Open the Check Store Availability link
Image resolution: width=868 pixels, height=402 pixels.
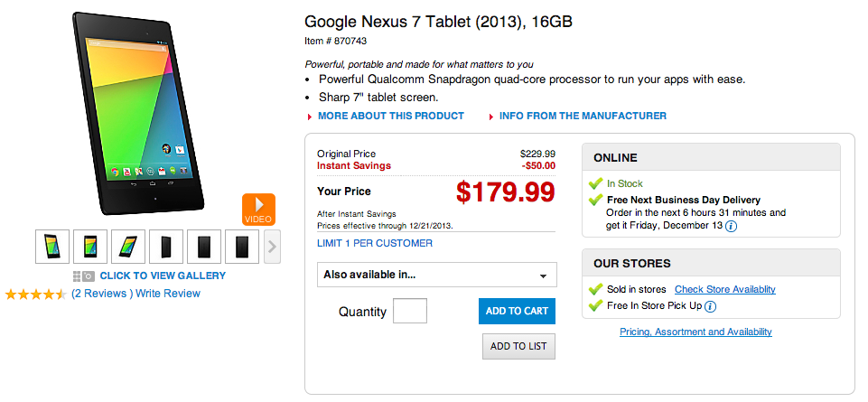724,289
